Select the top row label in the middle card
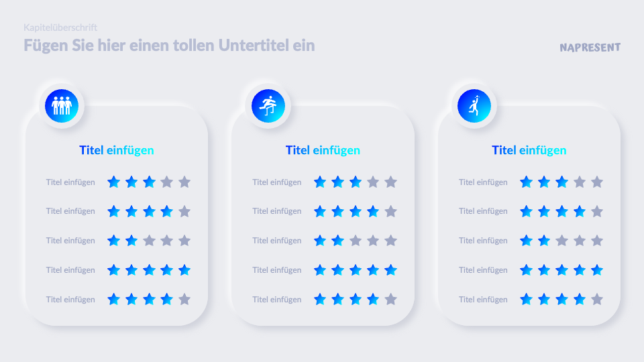This screenshot has height=362, width=644. tap(277, 182)
